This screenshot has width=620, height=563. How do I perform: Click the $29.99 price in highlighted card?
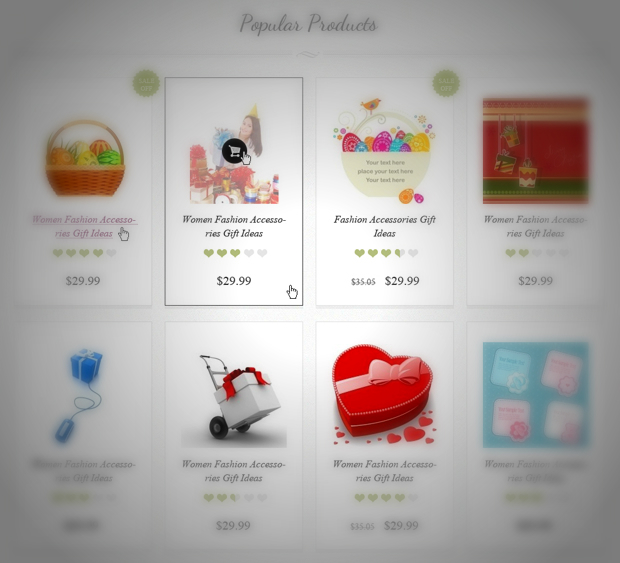pos(234,281)
